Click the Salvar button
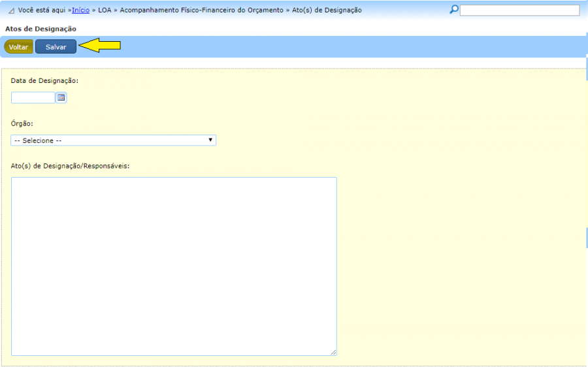The width and height of the screenshot is (588, 367). (x=56, y=47)
